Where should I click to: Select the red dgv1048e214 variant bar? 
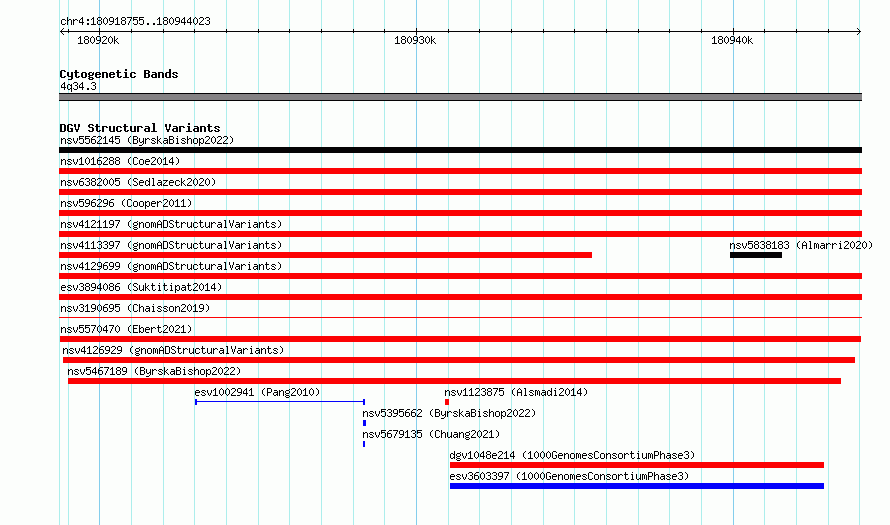point(637,465)
